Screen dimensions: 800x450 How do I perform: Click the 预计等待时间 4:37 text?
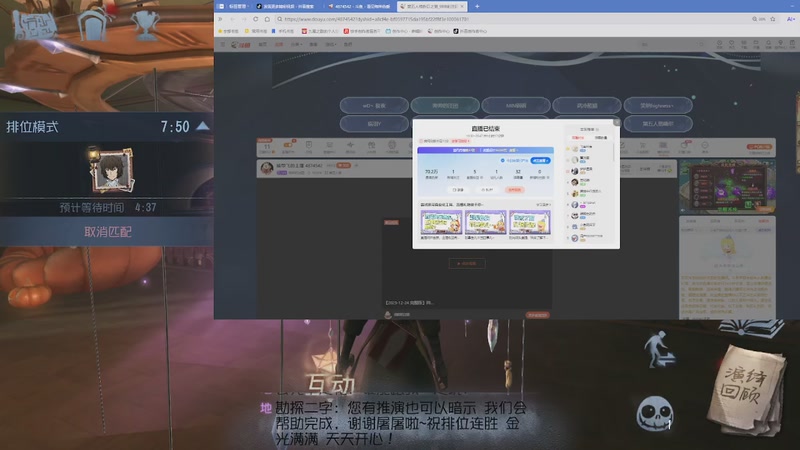[x=108, y=208]
